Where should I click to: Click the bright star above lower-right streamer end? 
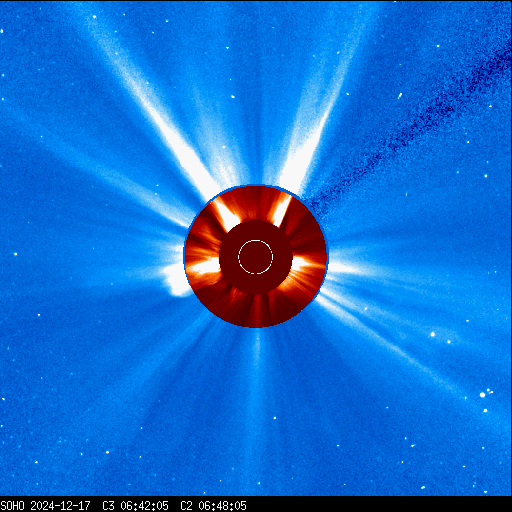pyautogui.click(x=433, y=334)
